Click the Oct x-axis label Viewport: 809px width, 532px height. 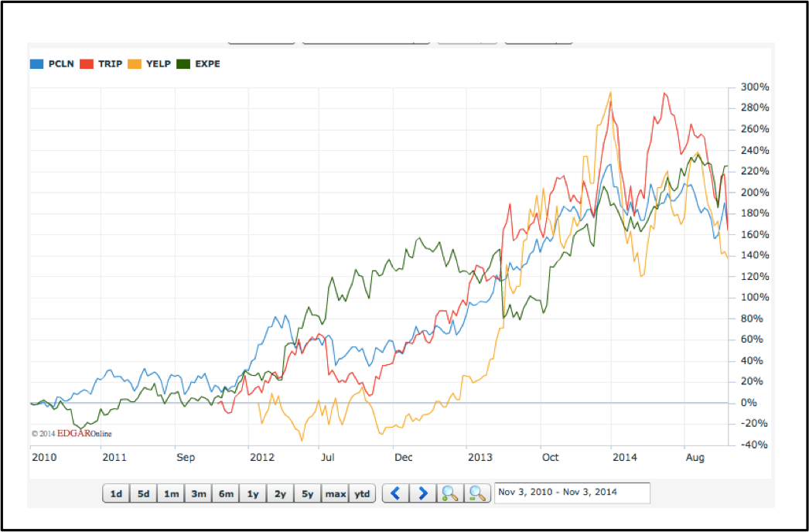point(551,458)
